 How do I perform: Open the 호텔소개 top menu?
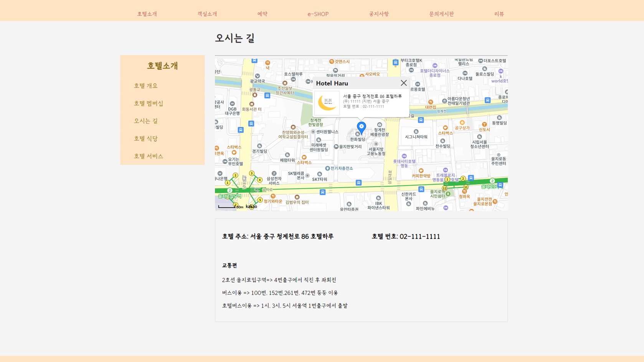147,14
